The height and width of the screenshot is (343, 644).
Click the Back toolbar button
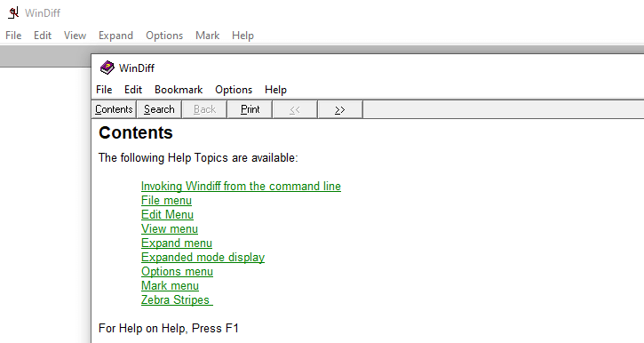tap(204, 109)
